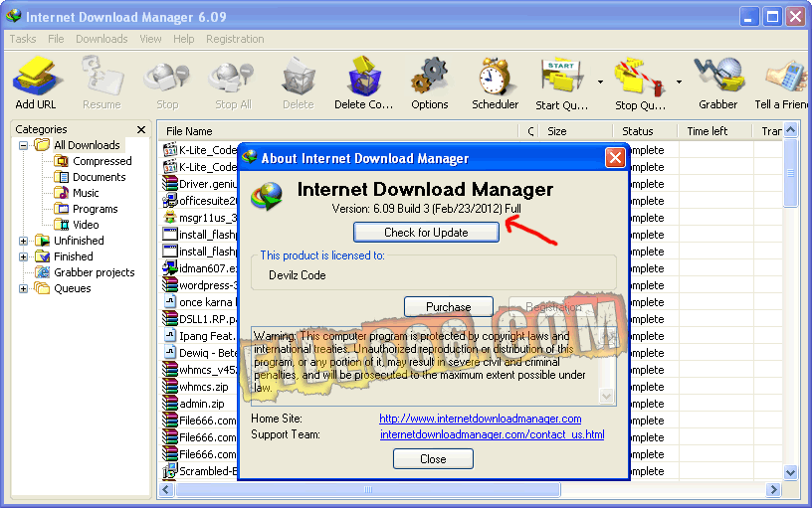The height and width of the screenshot is (508, 812).
Task: Open the Tasks menu
Action: click(23, 39)
